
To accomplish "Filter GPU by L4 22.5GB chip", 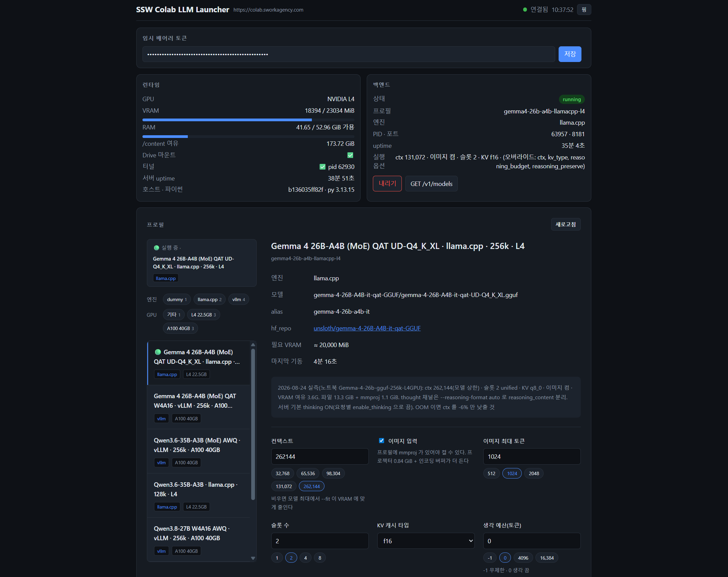I will tap(203, 315).
